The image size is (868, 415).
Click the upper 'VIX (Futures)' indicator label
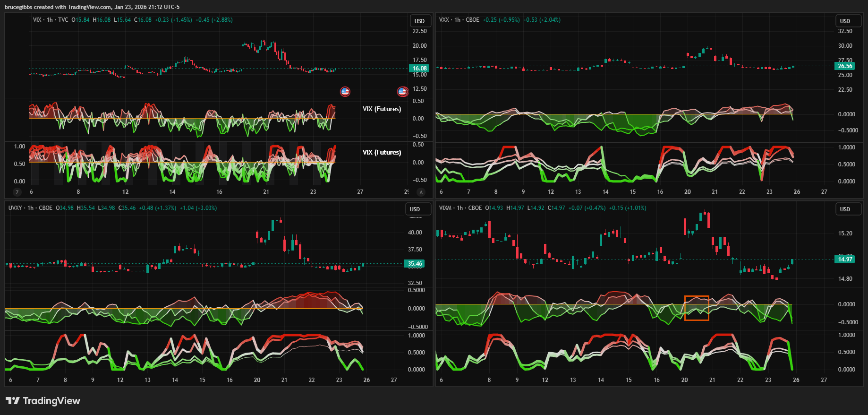(382, 109)
